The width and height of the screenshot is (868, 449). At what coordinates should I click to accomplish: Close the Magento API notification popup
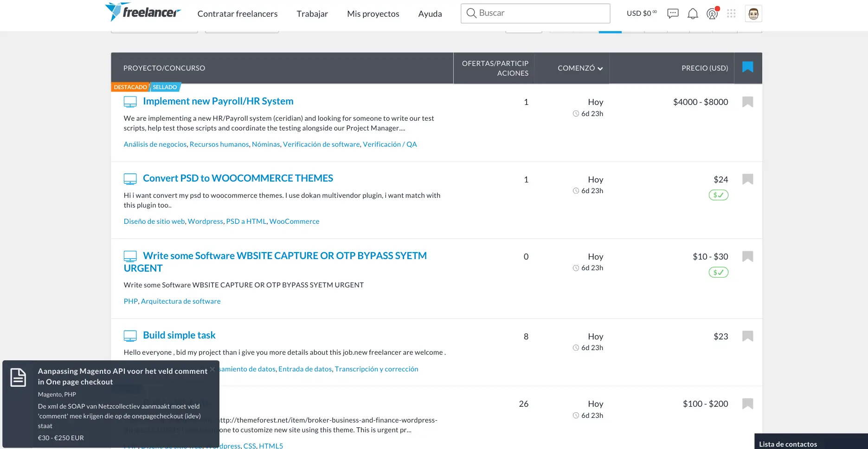(x=212, y=369)
